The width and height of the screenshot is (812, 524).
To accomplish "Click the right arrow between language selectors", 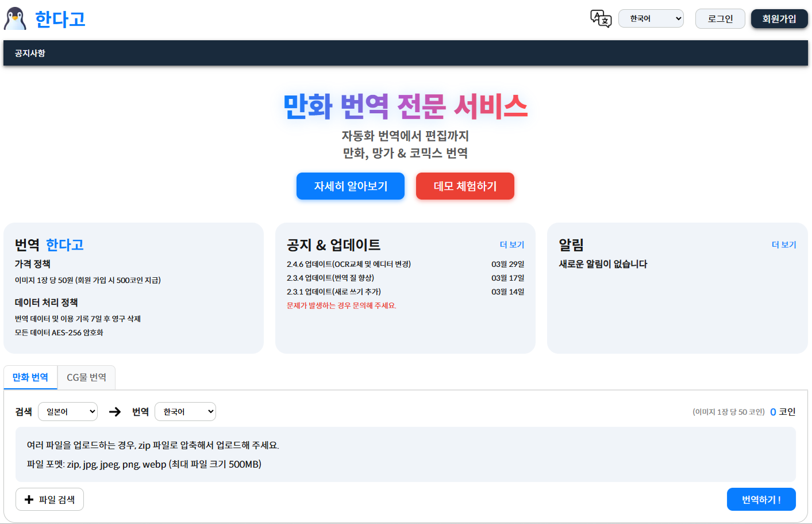I will point(115,412).
